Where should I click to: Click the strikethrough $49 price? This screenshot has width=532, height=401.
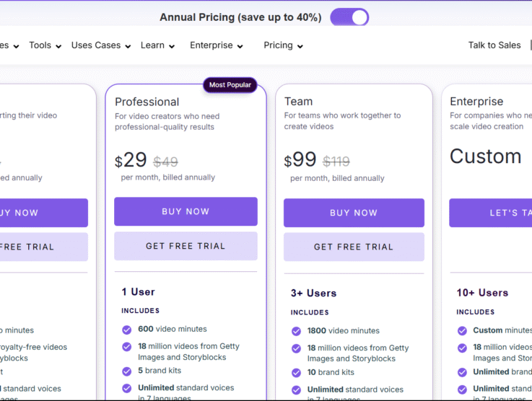click(165, 162)
